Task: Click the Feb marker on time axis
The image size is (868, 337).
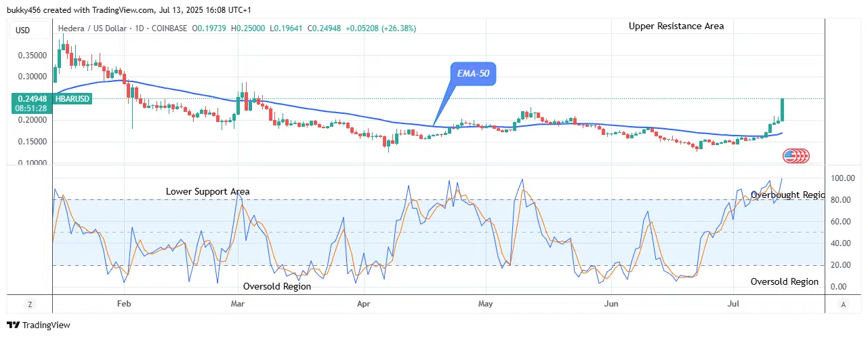Action: pyautogui.click(x=123, y=304)
